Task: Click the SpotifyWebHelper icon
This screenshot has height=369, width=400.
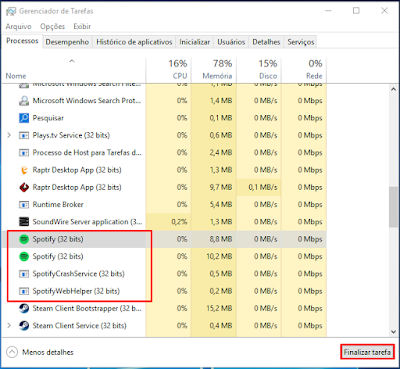Action: (x=24, y=291)
